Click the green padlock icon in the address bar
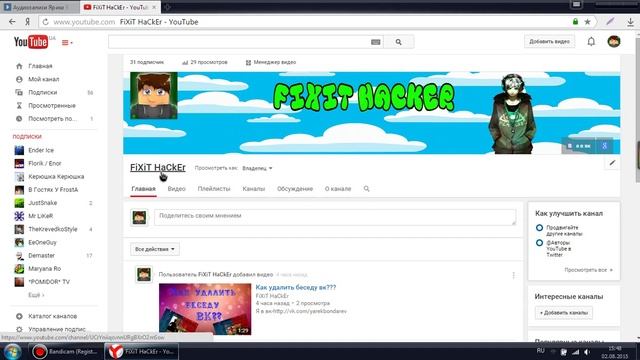 tap(575, 22)
